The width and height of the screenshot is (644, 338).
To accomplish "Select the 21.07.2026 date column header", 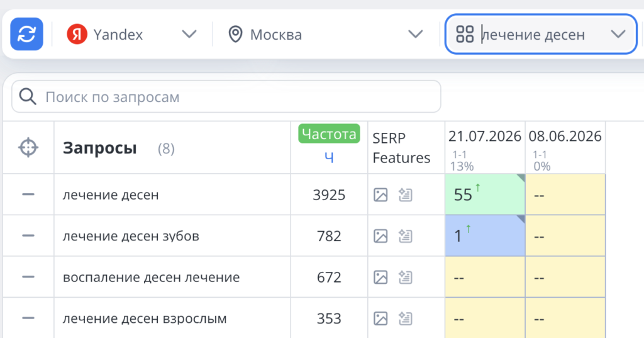I will pyautogui.click(x=485, y=148).
